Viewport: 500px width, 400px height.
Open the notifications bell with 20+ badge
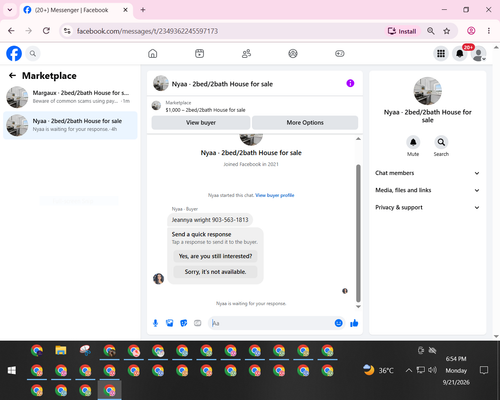[x=460, y=53]
